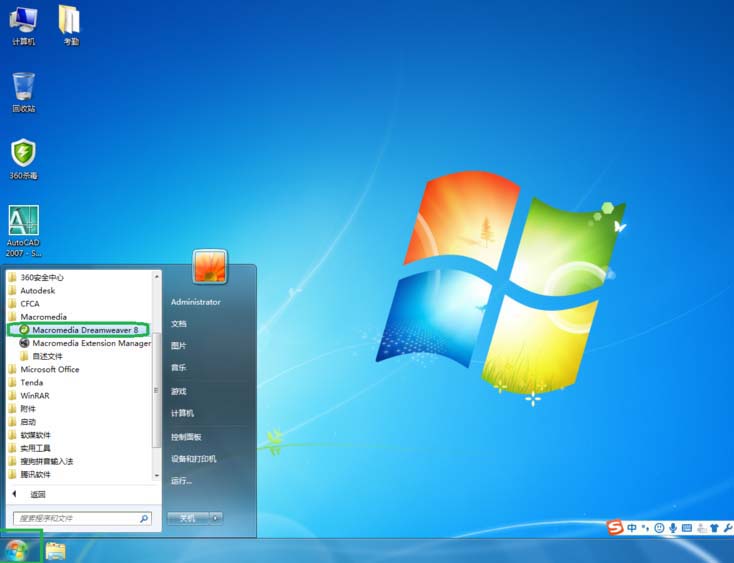Click the program list scroll-down arrow
Viewport: 734px width, 563px height.
[157, 476]
